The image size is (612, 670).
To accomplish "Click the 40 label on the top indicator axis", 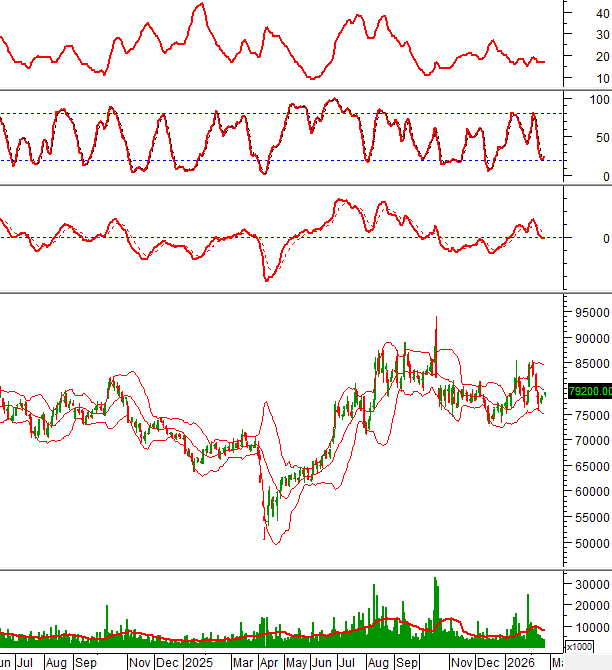I will (x=602, y=13).
